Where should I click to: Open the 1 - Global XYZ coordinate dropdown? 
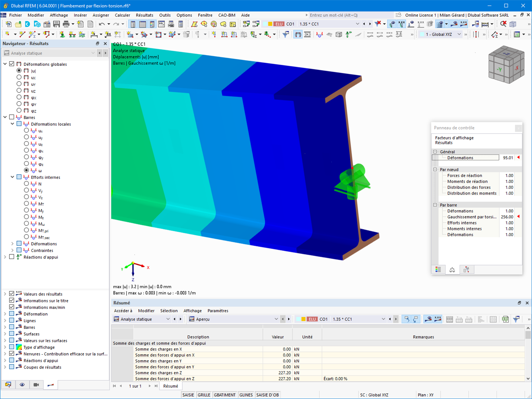coord(459,34)
